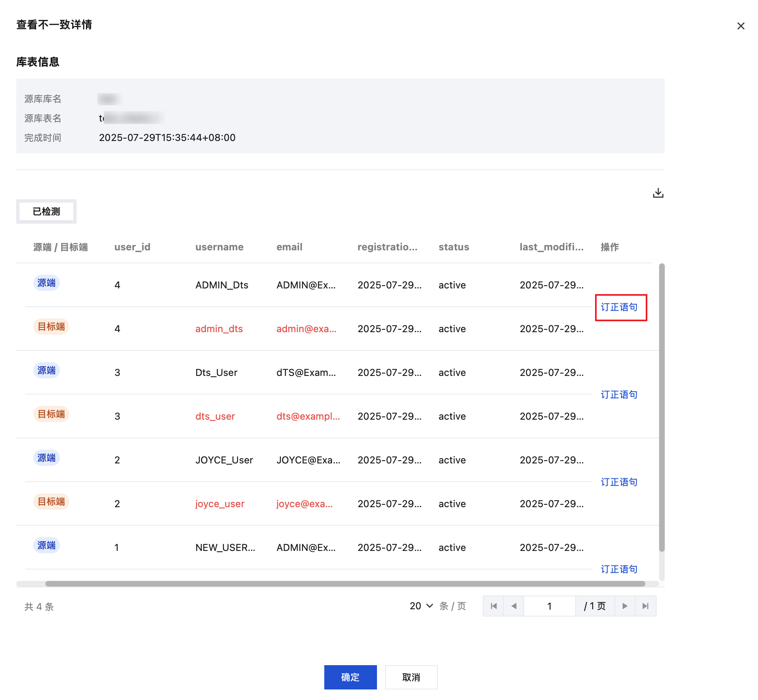Click the download icon above the table
The height and width of the screenshot is (700, 758).
point(658,193)
